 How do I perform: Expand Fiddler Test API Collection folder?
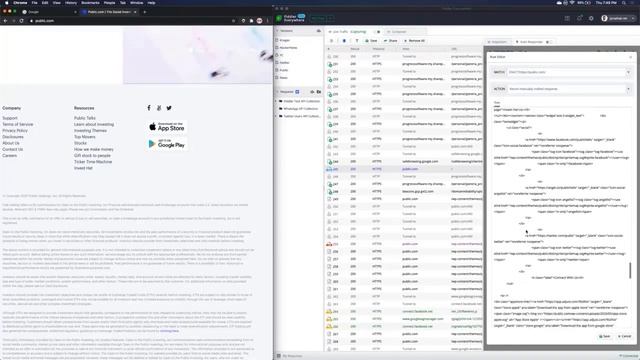(x=277, y=101)
